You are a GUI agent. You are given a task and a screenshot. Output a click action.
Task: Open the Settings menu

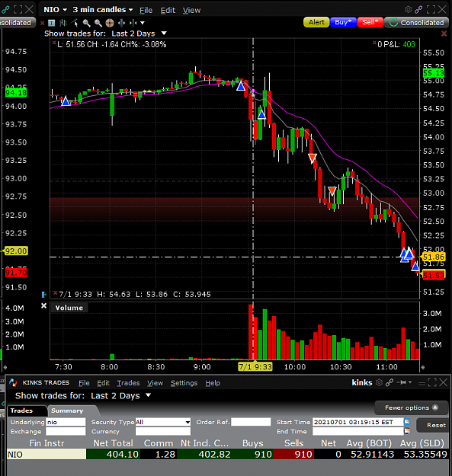(x=184, y=383)
